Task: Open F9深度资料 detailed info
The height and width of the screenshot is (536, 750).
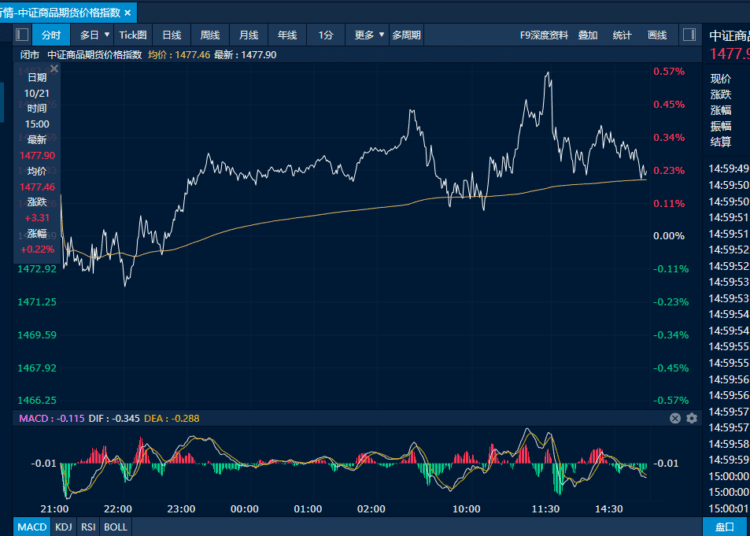Action: coord(544,35)
